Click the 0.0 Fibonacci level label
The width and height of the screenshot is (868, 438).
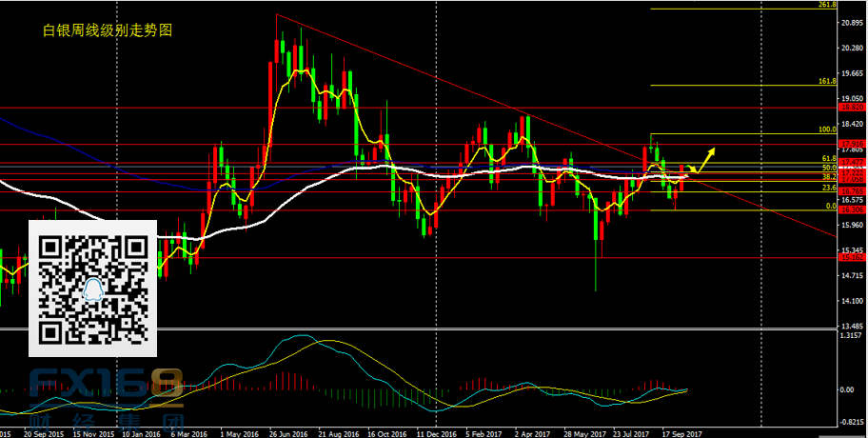pos(830,206)
